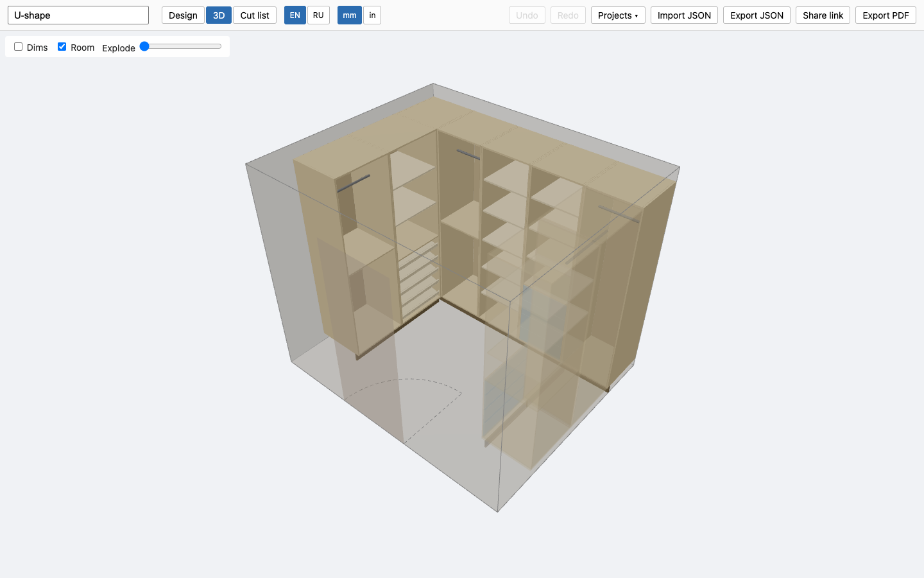Switch to the 3D view tab

[x=219, y=15]
